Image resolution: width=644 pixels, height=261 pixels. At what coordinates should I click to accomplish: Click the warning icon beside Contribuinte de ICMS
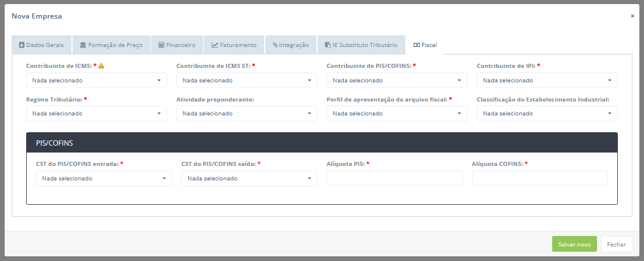tap(102, 66)
